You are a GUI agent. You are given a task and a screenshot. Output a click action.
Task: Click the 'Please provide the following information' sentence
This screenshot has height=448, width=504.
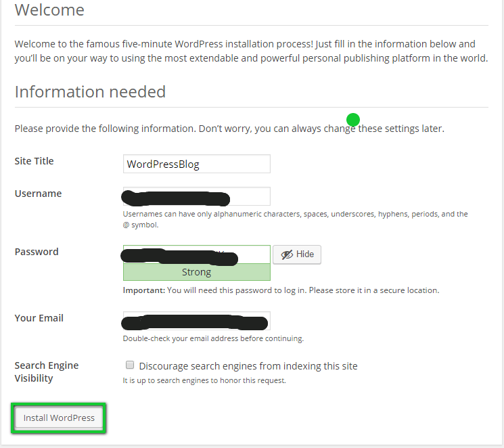click(x=229, y=129)
